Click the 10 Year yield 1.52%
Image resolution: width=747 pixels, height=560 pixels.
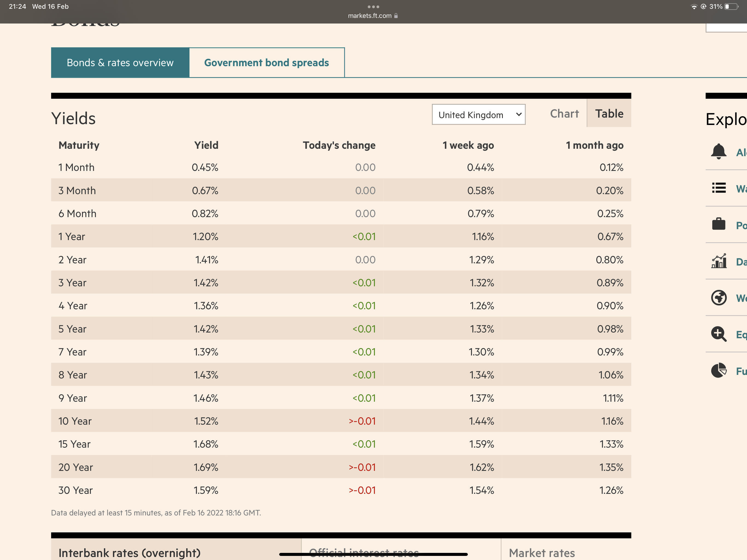tap(206, 421)
